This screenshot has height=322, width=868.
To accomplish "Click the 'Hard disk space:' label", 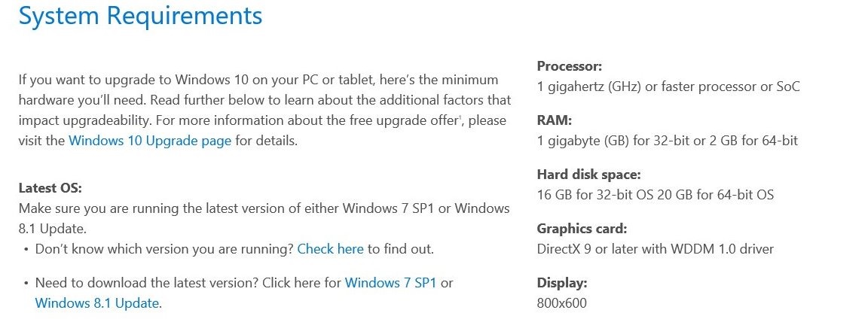I will [x=588, y=175].
